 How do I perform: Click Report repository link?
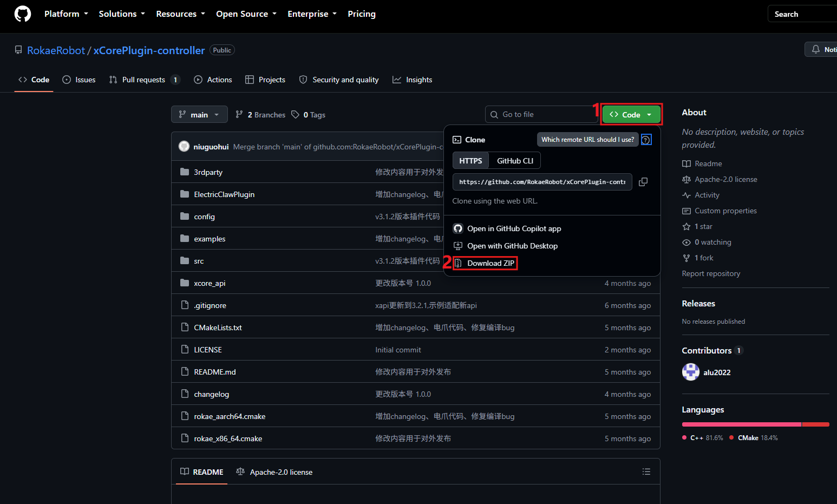(x=711, y=273)
